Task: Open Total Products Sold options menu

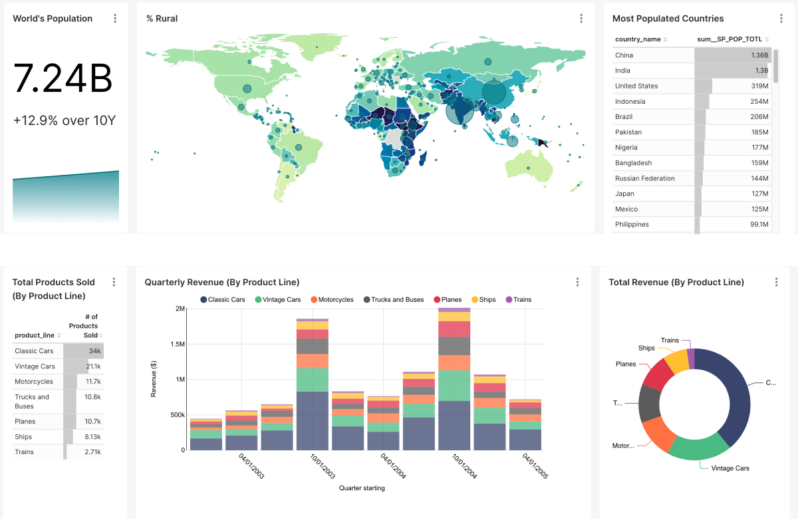Action: click(114, 282)
